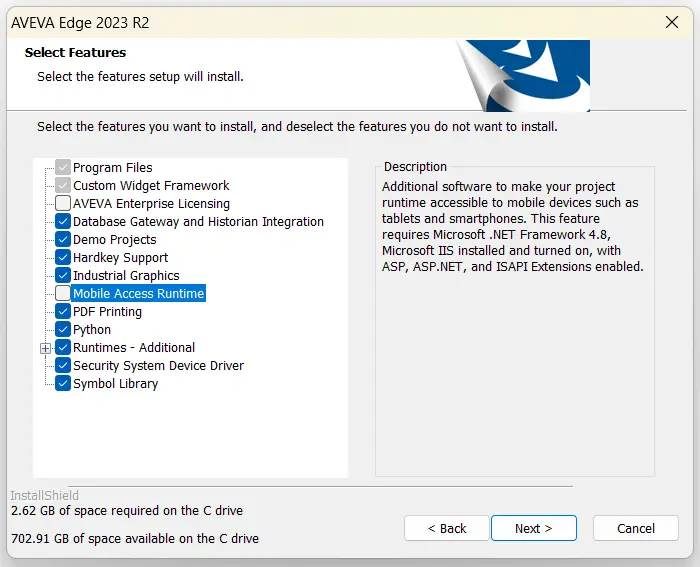Select the Custom Widget Framework label
Viewport: 700px width, 567px height.
click(151, 185)
